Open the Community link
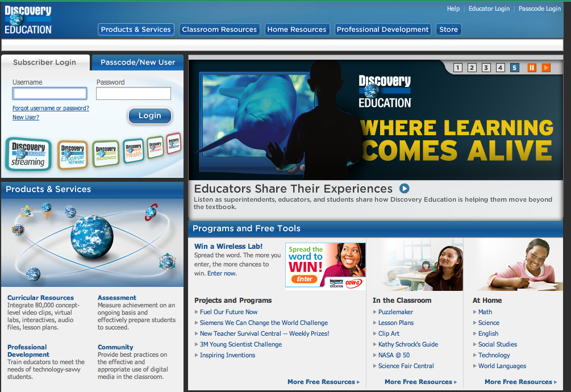Viewport: 571px width, 392px height. tap(115, 347)
